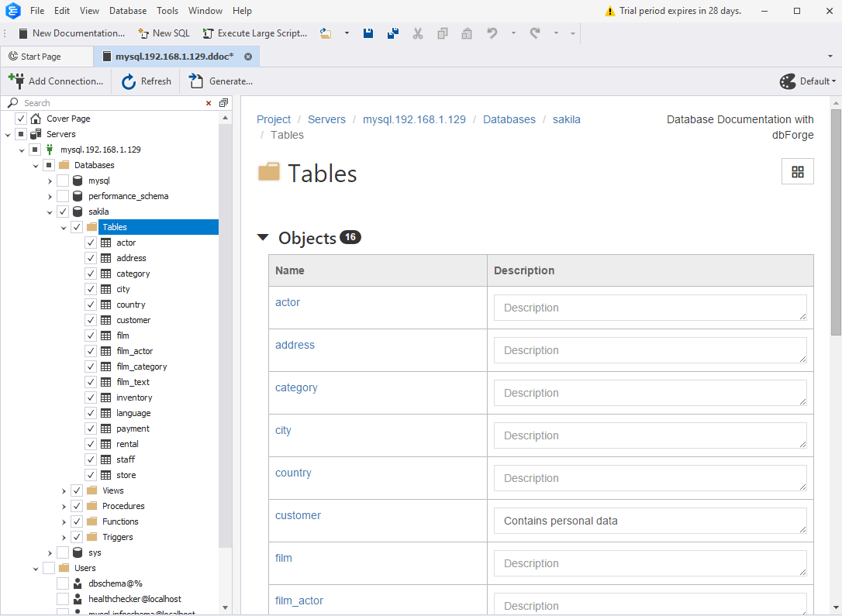
Task: Close the mysql.192.168.1.129.ddoc tab
Action: (248, 57)
